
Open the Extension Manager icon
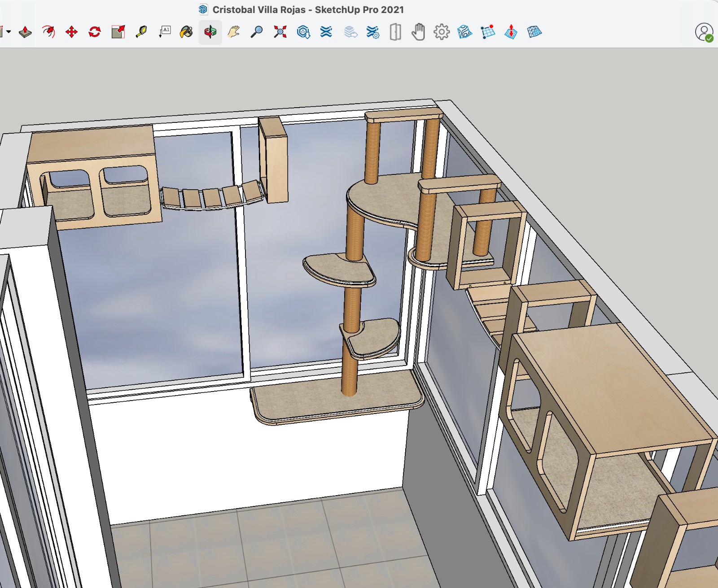click(x=373, y=32)
